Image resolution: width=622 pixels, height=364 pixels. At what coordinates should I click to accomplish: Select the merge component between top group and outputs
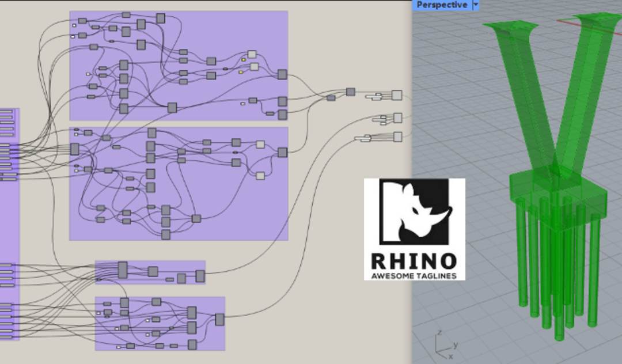(x=350, y=92)
